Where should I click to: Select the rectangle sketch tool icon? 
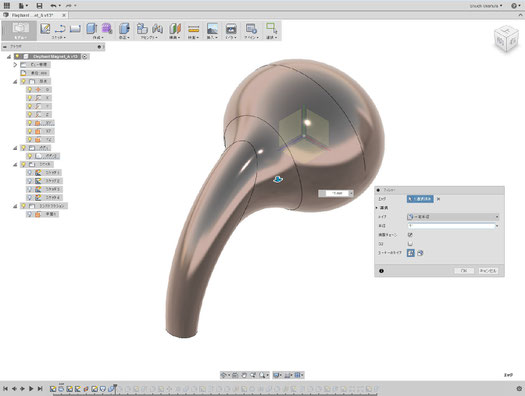pyautogui.click(x=75, y=28)
